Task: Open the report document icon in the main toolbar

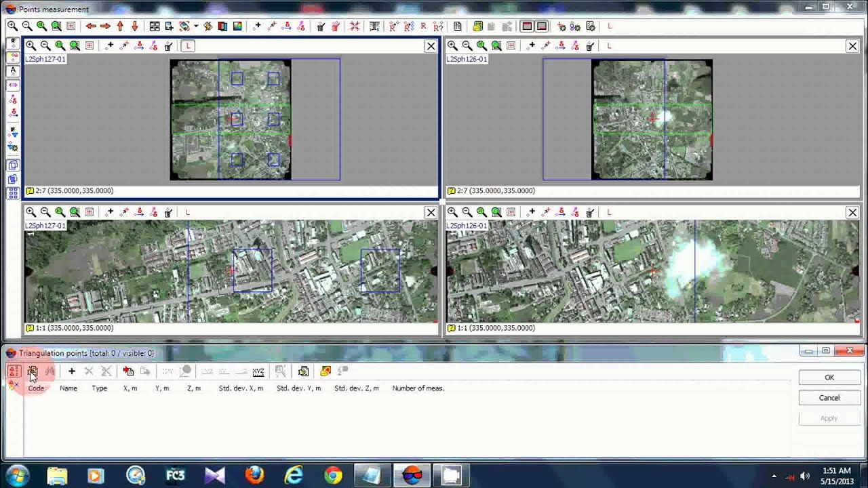Action: click(x=458, y=26)
